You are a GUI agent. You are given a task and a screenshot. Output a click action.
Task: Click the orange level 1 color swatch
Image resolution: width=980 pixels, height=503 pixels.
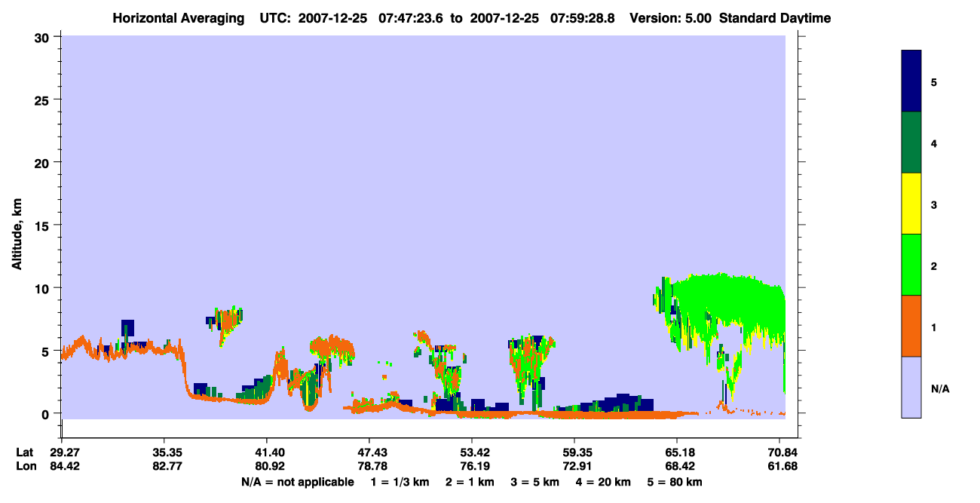point(911,326)
